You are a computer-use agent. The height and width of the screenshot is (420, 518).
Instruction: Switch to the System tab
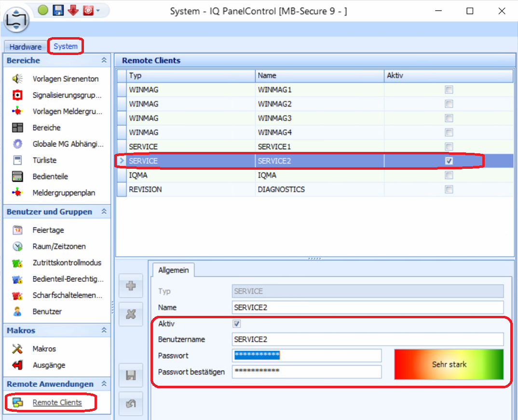tap(66, 46)
